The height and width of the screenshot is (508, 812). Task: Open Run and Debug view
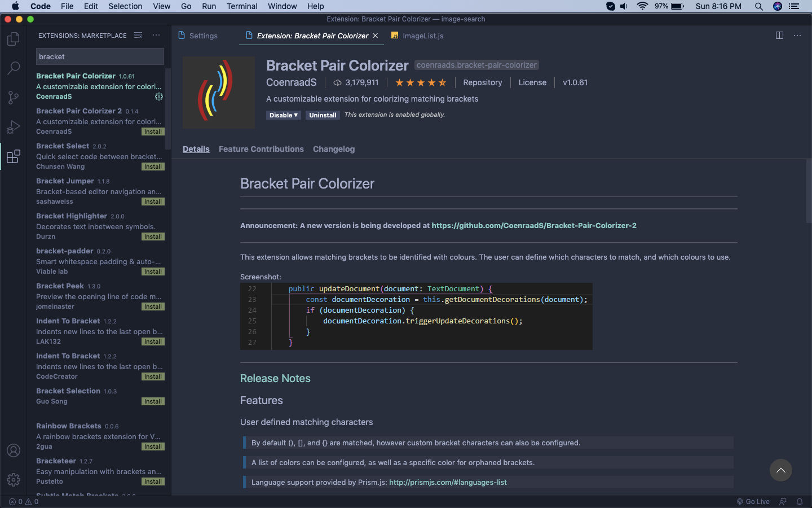(x=14, y=127)
